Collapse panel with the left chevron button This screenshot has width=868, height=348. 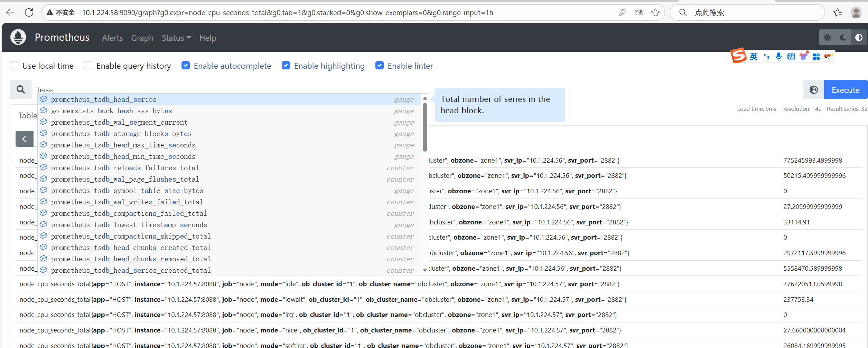[24, 139]
